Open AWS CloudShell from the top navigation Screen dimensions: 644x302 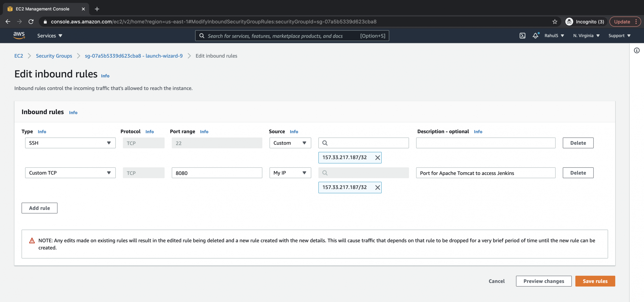pyautogui.click(x=522, y=35)
